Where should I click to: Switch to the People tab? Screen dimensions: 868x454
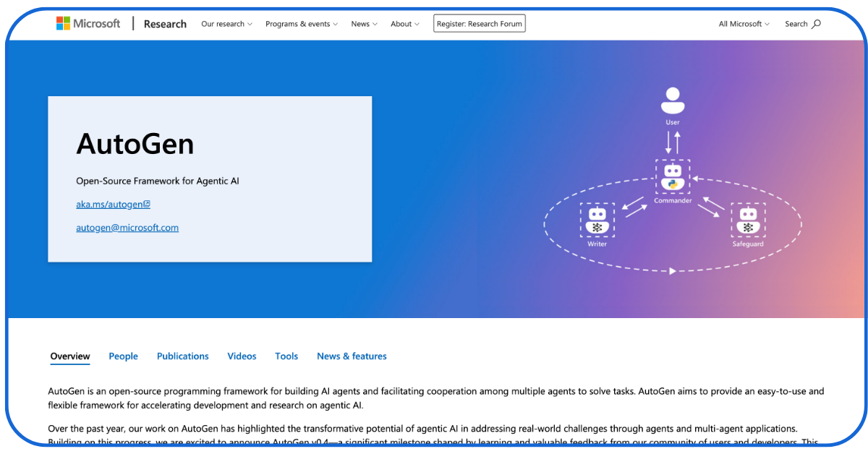tap(123, 356)
